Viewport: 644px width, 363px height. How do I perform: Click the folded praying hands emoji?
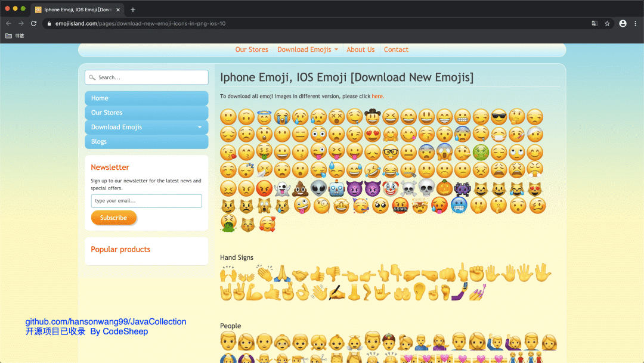coord(283,274)
